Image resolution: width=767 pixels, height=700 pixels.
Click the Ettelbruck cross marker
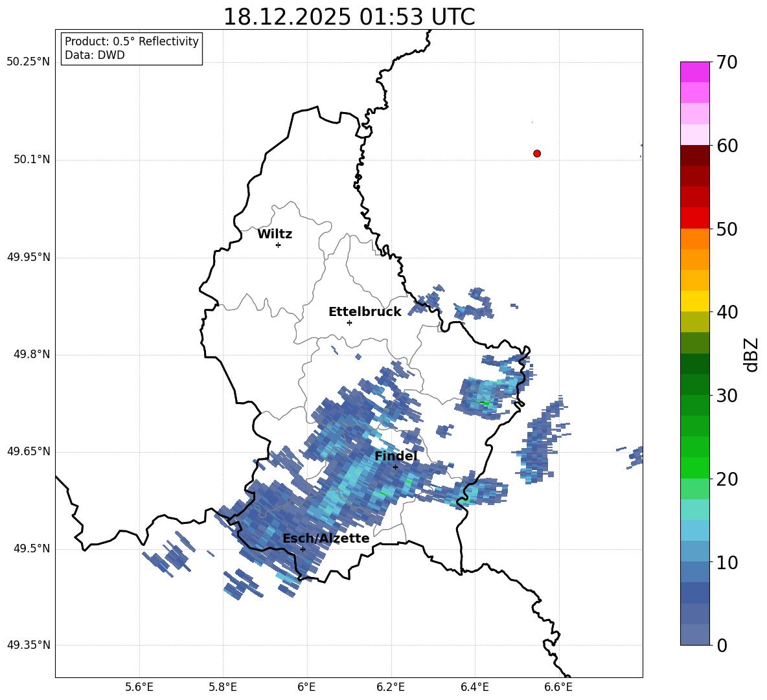coord(349,322)
